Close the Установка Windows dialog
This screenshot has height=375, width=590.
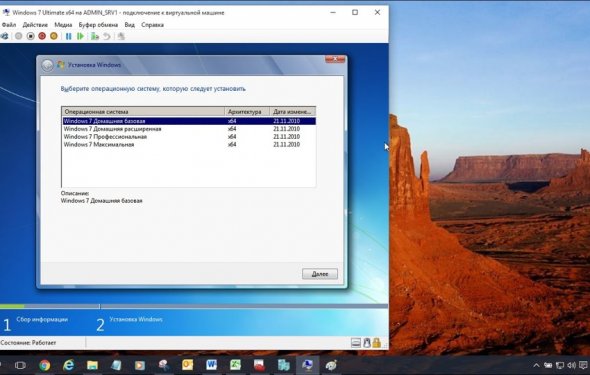click(335, 59)
